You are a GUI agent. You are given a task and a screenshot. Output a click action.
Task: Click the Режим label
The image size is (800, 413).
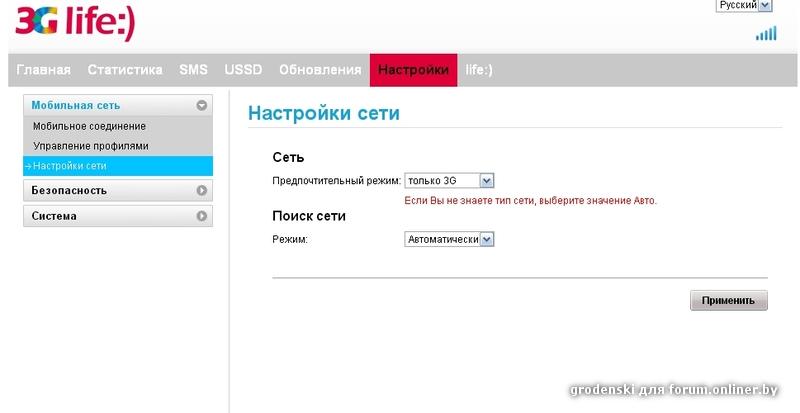290,239
